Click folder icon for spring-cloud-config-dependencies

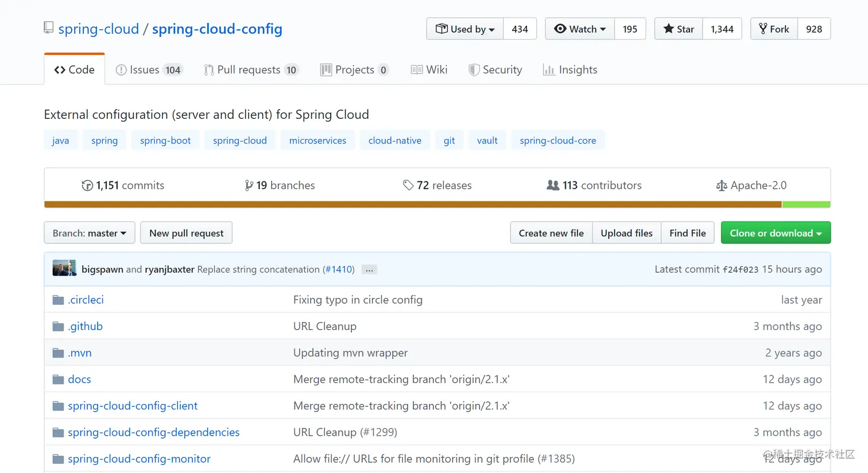58,432
